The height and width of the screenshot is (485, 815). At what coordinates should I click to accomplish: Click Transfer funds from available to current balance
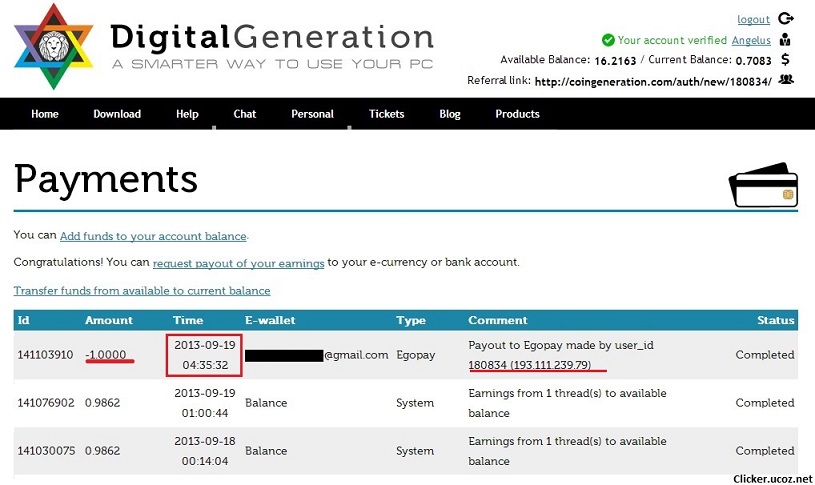pyautogui.click(x=142, y=291)
